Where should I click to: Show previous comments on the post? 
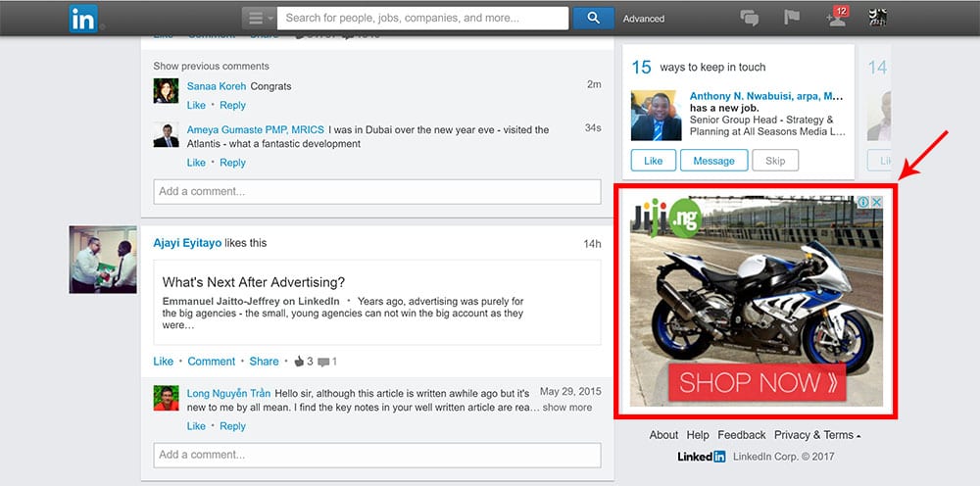[x=212, y=67]
